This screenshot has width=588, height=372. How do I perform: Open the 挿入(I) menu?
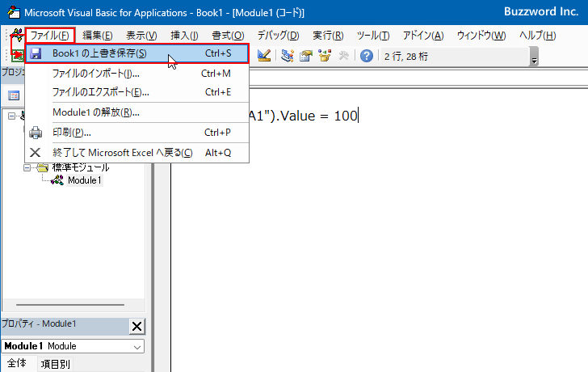[x=184, y=36]
